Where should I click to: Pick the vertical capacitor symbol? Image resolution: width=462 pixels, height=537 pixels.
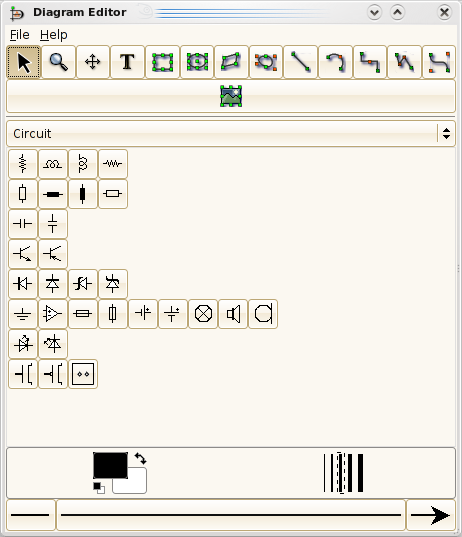pos(53,224)
